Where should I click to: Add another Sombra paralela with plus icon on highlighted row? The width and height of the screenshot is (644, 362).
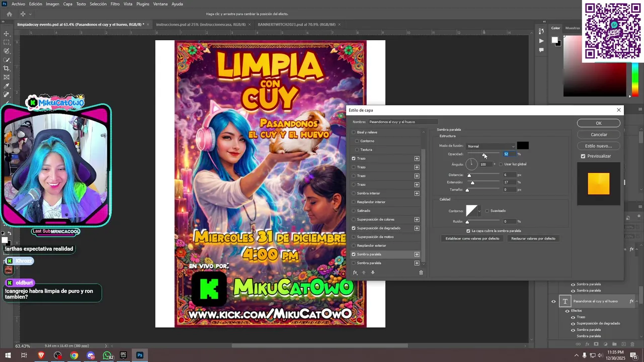pos(417,254)
